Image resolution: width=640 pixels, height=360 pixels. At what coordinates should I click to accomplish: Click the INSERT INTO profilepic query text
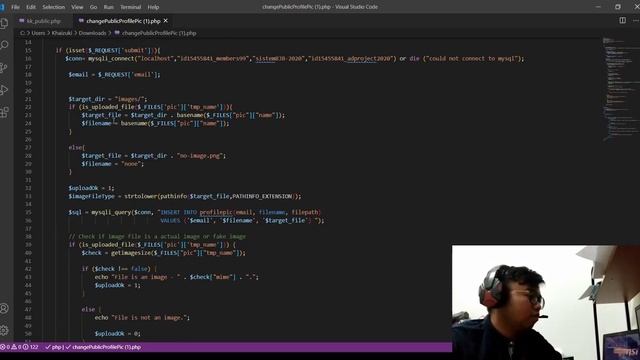[x=241, y=212]
